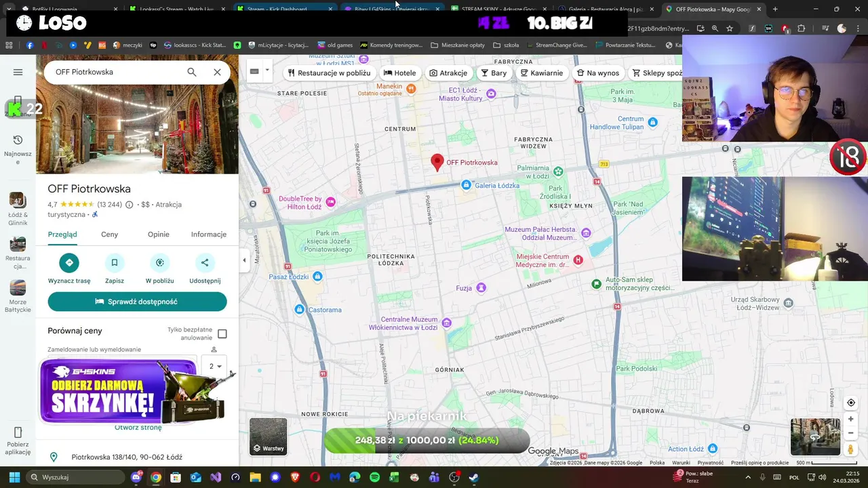Screen dimensions: 868x488
Task: Open Najnowsze recent places in sidebar
Action: [18, 149]
